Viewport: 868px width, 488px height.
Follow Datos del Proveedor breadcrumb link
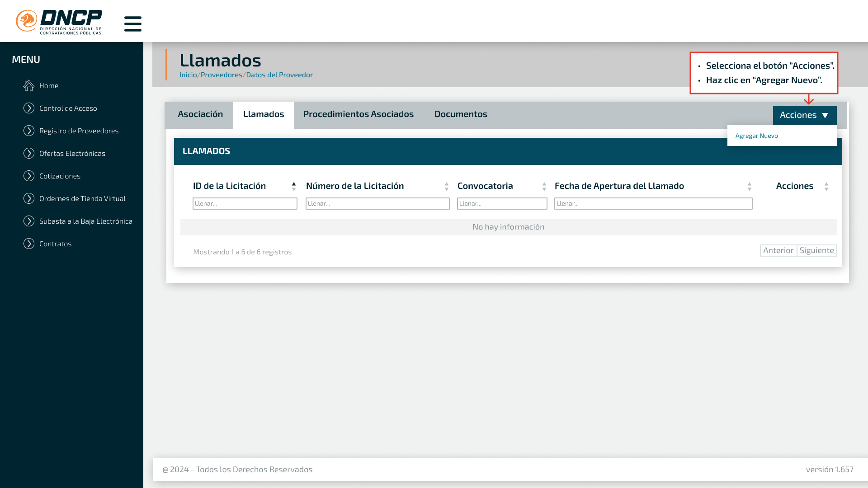click(x=279, y=75)
